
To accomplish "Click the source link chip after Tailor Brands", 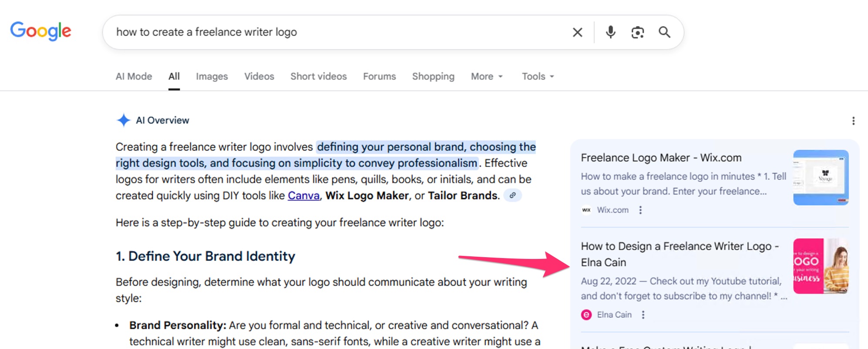I will pos(512,195).
